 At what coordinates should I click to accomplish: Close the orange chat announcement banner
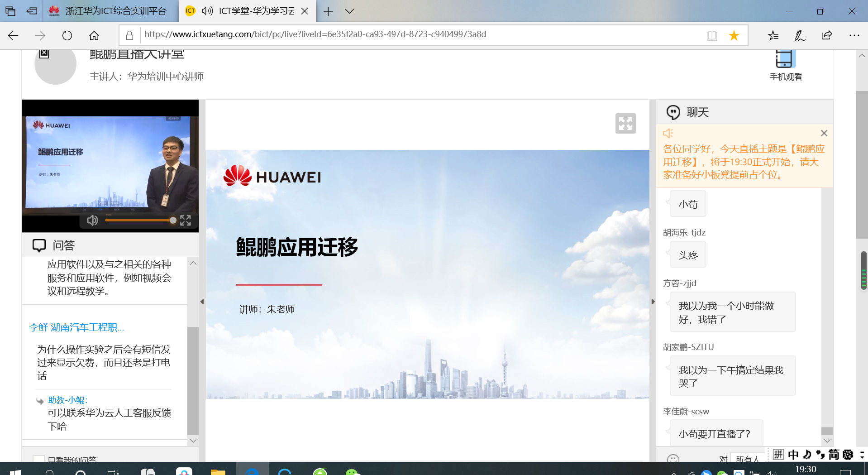point(824,133)
